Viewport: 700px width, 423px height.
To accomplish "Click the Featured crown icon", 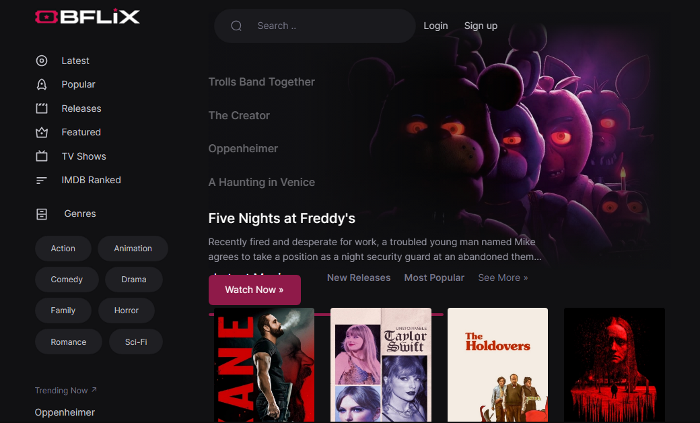I will pyautogui.click(x=42, y=133).
